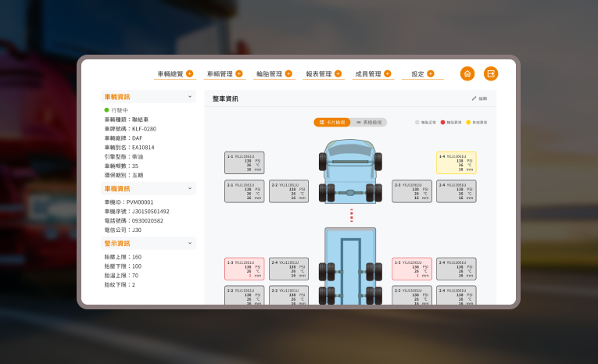Click the pencil 編輯 edit icon
598x364 pixels.
474,98
